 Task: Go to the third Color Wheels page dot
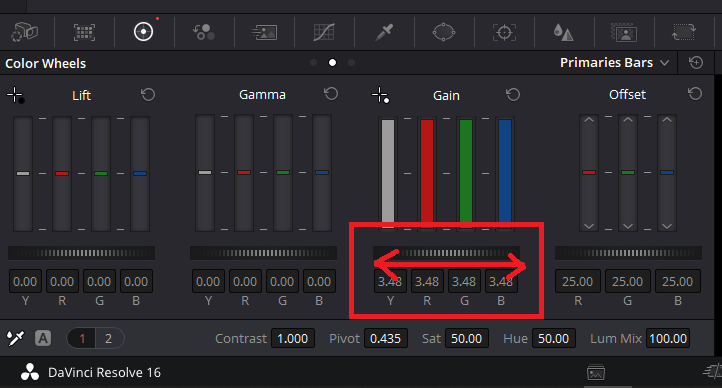point(351,63)
